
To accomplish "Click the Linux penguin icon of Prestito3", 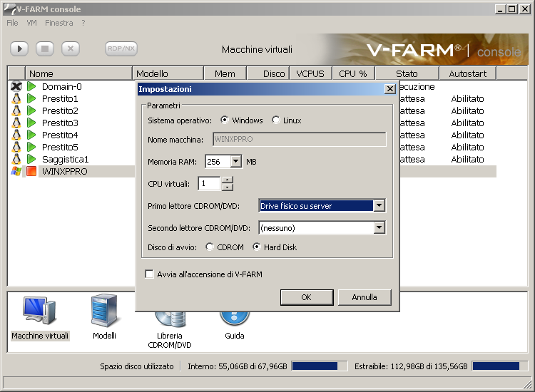I will click(x=16, y=123).
